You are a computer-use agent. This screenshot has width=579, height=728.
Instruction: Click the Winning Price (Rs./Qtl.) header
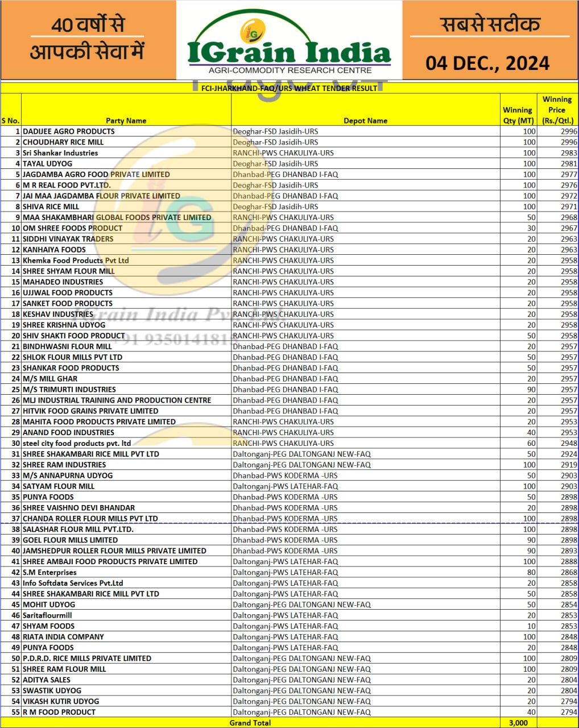point(557,110)
